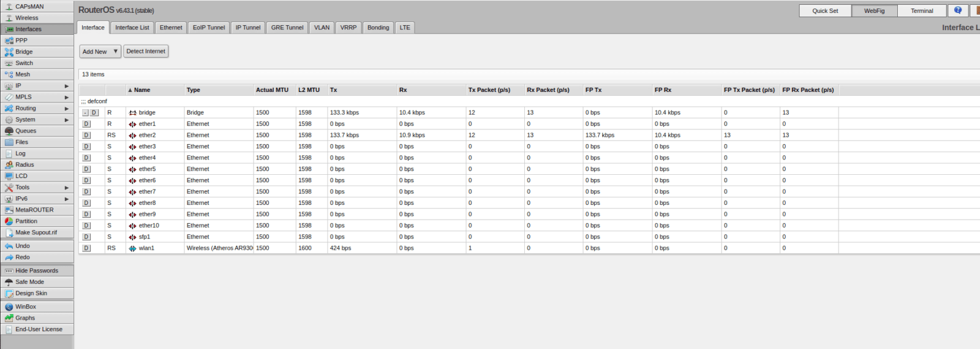Toggle the D button on wlan1 row
The height and width of the screenshot is (349, 980).
(86, 248)
